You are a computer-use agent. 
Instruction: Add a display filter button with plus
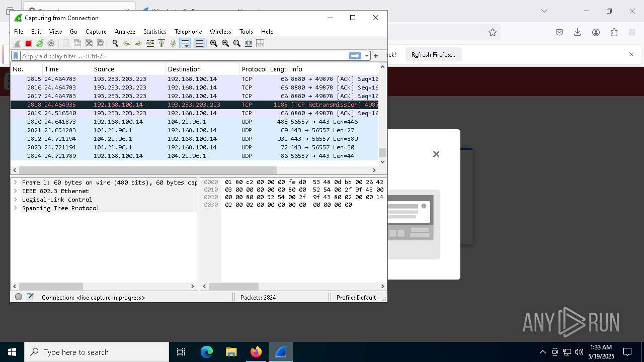[376, 56]
